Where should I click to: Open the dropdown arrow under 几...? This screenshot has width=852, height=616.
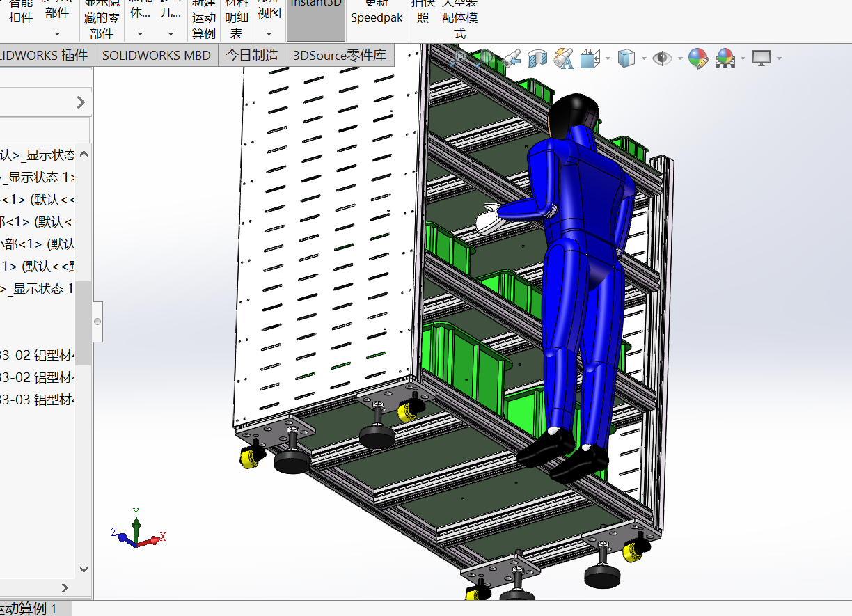(171, 33)
